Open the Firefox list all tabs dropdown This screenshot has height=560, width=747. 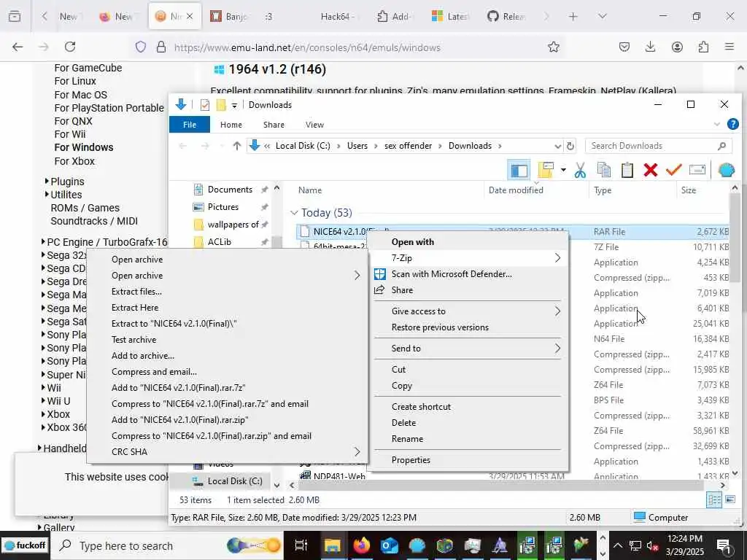point(602,16)
